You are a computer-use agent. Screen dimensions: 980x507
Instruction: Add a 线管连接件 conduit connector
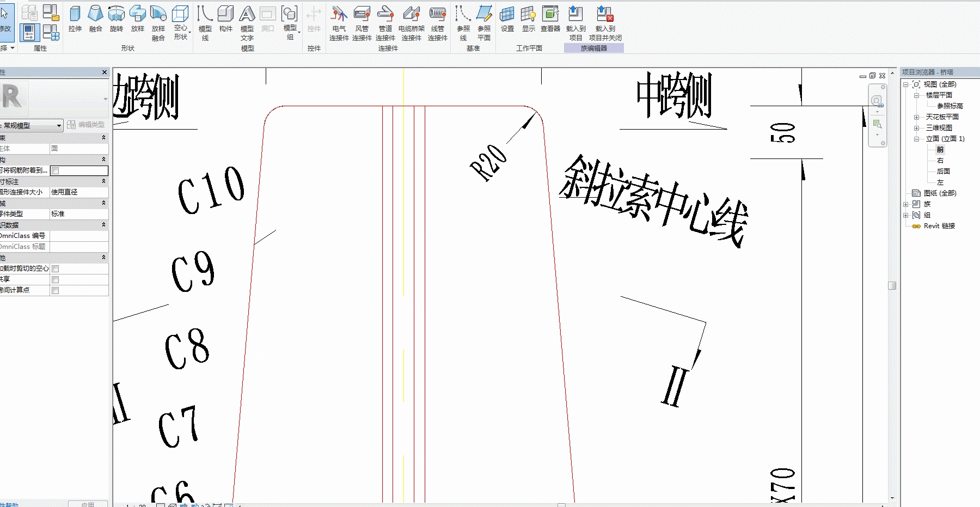point(438,23)
